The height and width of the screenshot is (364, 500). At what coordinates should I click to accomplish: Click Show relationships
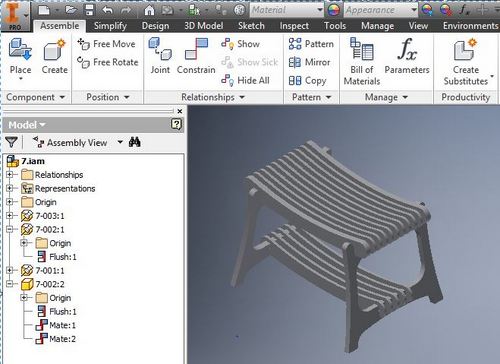240,44
